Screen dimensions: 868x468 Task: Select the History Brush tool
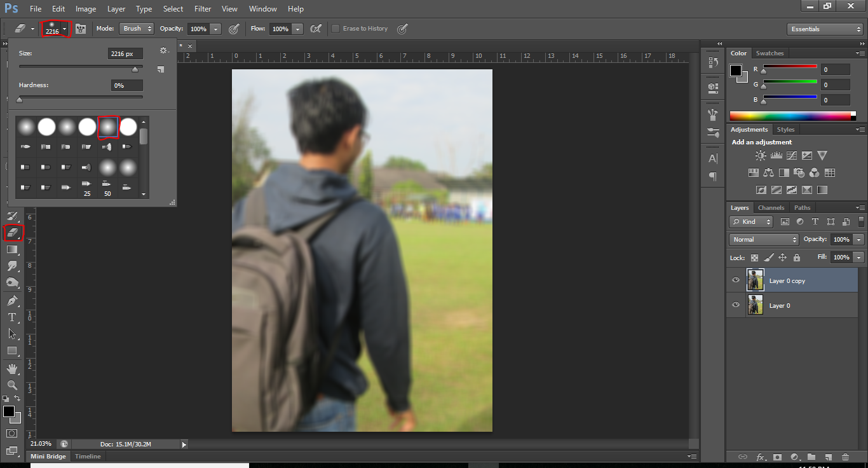tap(12, 216)
